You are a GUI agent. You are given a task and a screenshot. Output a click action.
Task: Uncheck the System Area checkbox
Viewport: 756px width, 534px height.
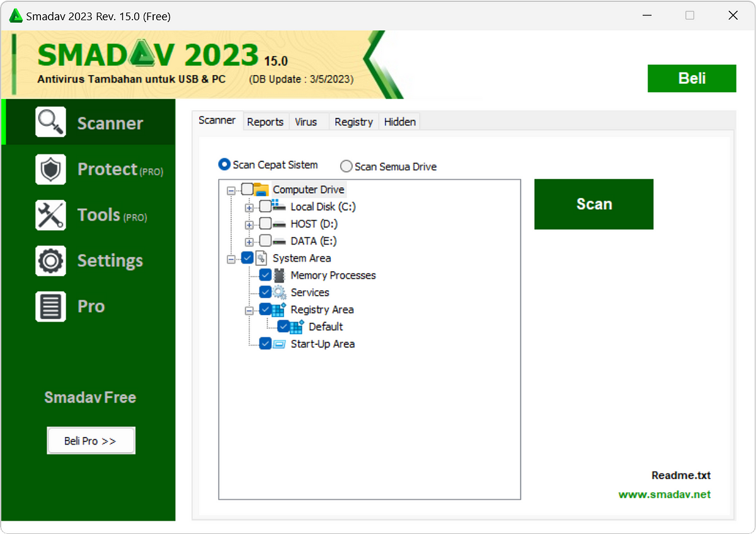(247, 257)
